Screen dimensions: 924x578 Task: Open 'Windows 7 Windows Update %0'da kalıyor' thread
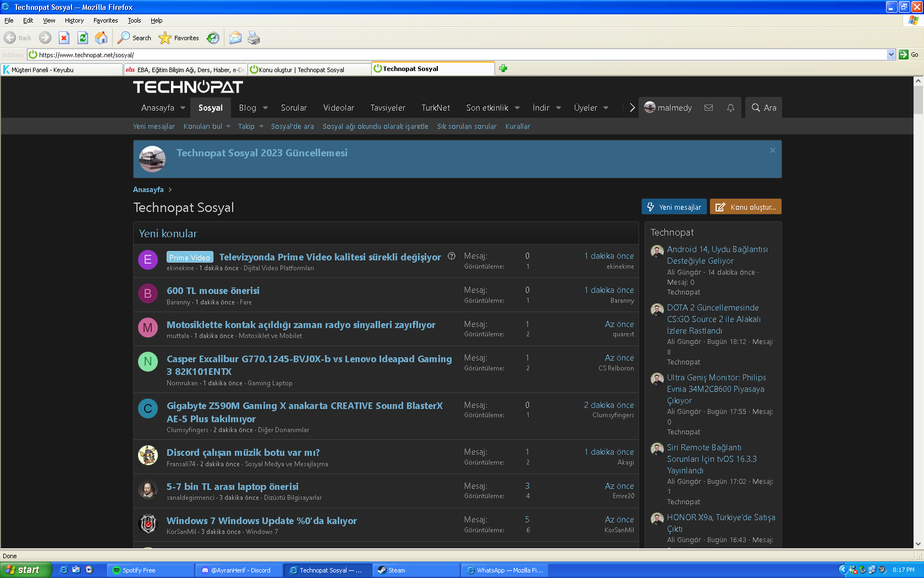(262, 521)
